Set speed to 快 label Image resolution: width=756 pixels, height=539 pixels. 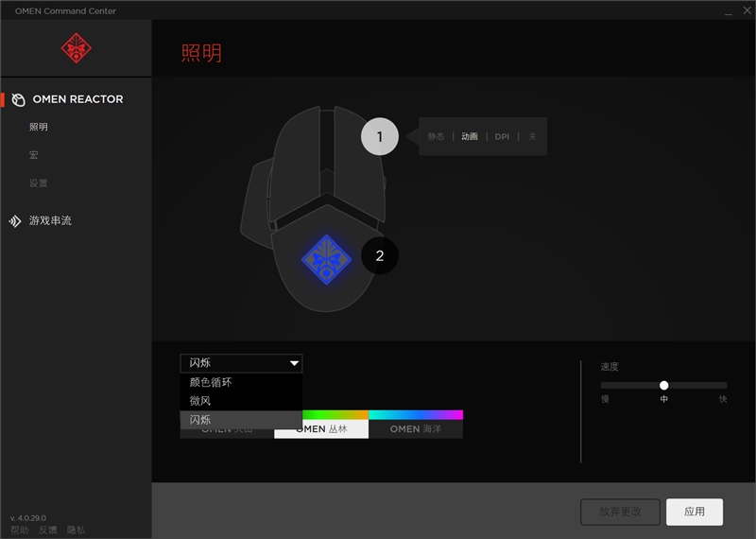click(x=723, y=399)
